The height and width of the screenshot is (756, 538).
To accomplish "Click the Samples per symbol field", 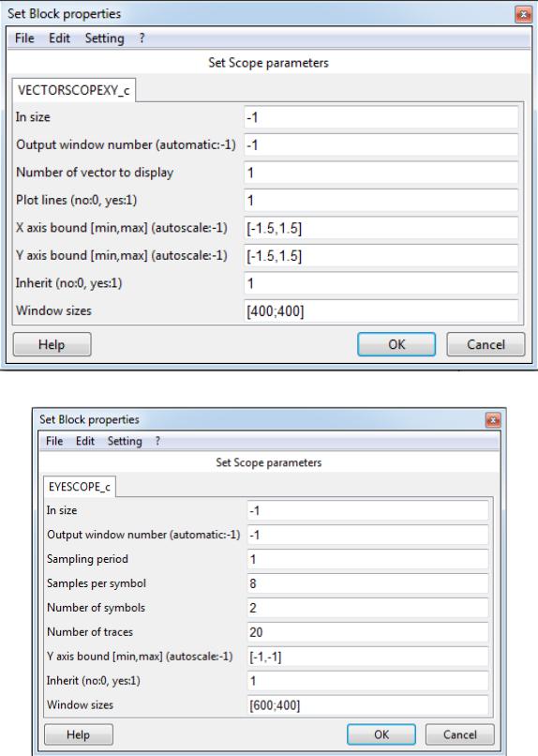I will pyautogui.click(x=368, y=583).
